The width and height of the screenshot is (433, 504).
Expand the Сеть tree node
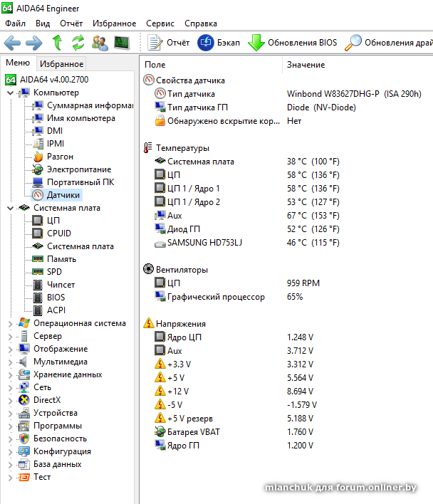click(x=10, y=388)
